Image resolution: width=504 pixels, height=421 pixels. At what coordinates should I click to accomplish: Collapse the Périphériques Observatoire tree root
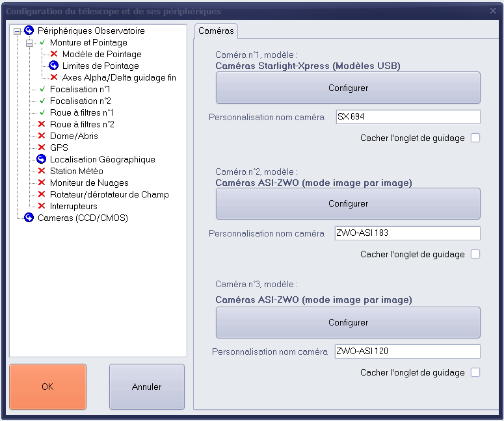[x=17, y=31]
